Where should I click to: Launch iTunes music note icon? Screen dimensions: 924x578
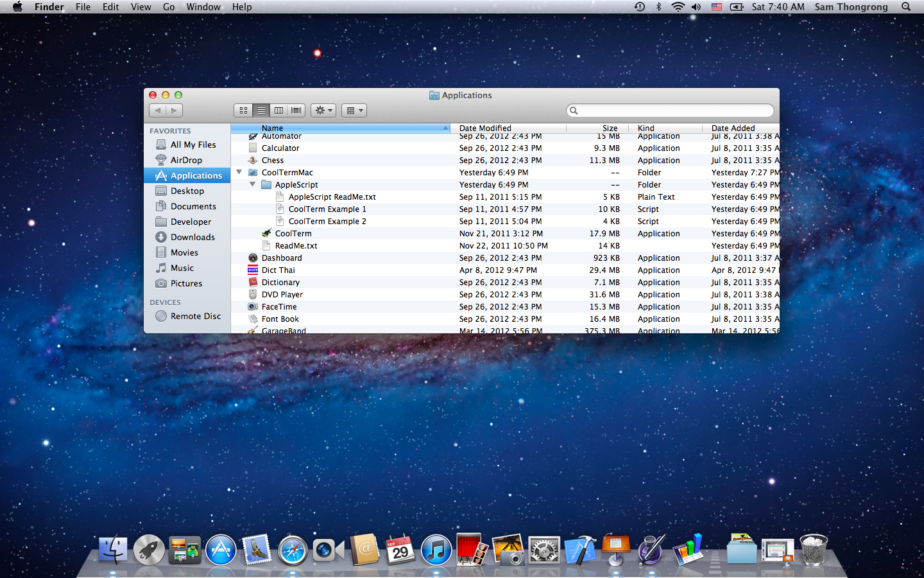(436, 550)
